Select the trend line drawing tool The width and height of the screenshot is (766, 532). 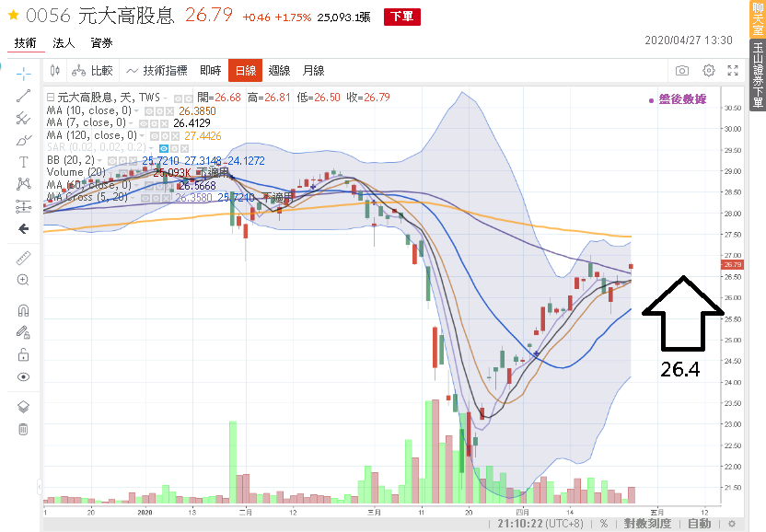point(23,96)
